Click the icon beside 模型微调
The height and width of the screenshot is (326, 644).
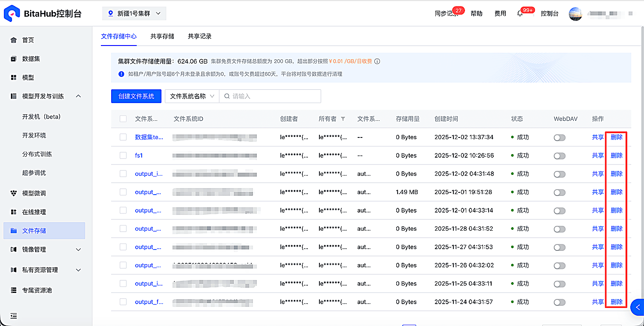[x=13, y=193]
